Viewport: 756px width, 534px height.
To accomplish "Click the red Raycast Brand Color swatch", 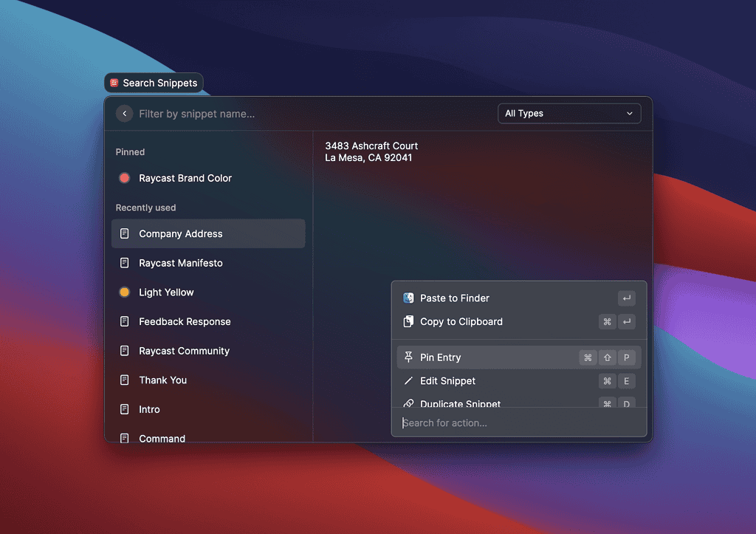I will pos(124,178).
